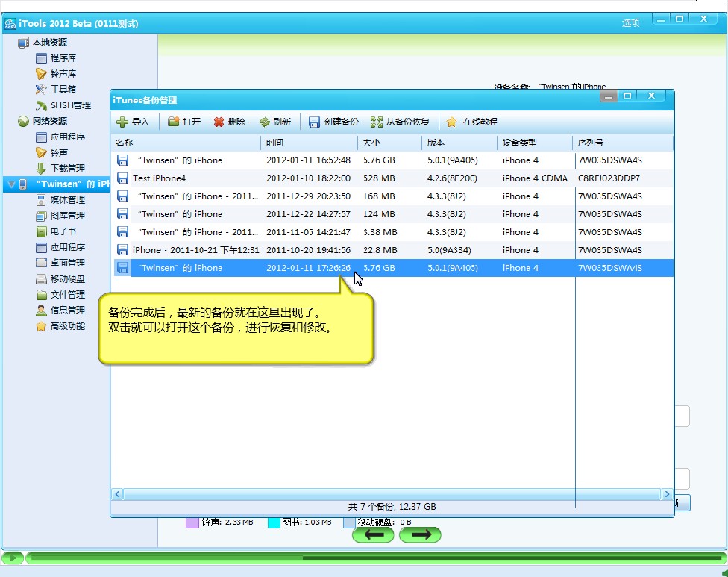728x577 pixels.
Task: Select 网络资源 root node
Action: click(x=49, y=121)
